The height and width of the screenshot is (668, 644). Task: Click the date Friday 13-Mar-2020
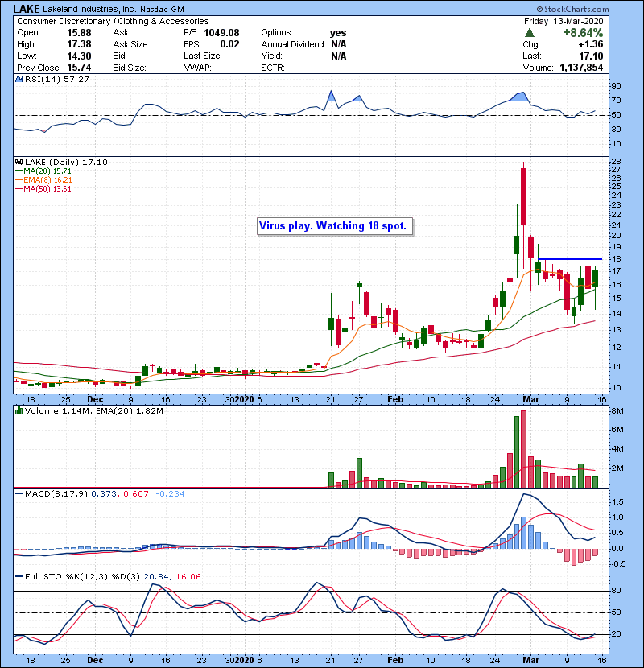click(563, 21)
